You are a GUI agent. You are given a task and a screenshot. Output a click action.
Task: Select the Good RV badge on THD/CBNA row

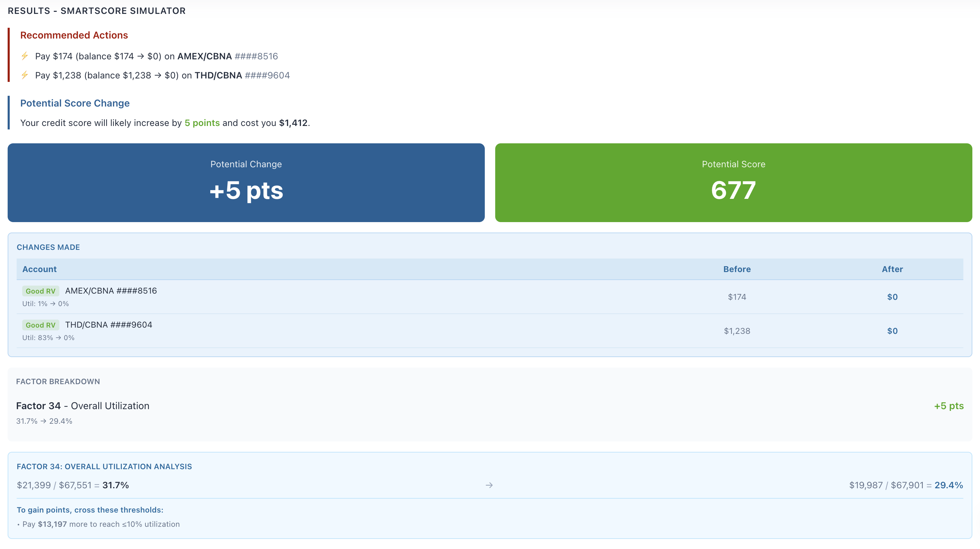[40, 325]
